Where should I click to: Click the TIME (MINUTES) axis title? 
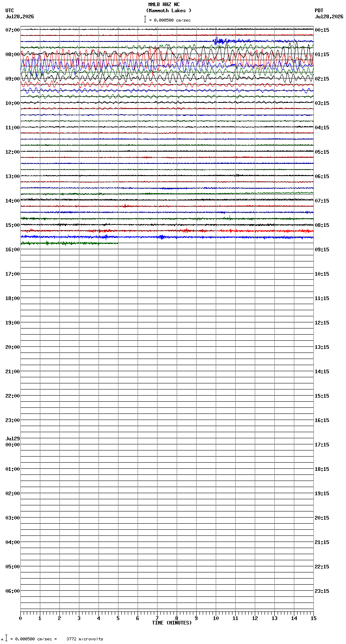click(172, 623)
